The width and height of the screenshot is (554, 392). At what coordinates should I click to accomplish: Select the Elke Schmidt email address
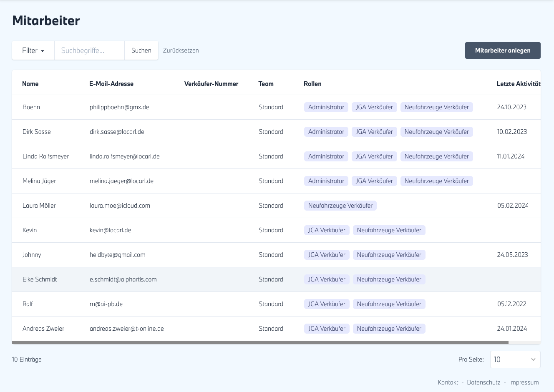[123, 279]
